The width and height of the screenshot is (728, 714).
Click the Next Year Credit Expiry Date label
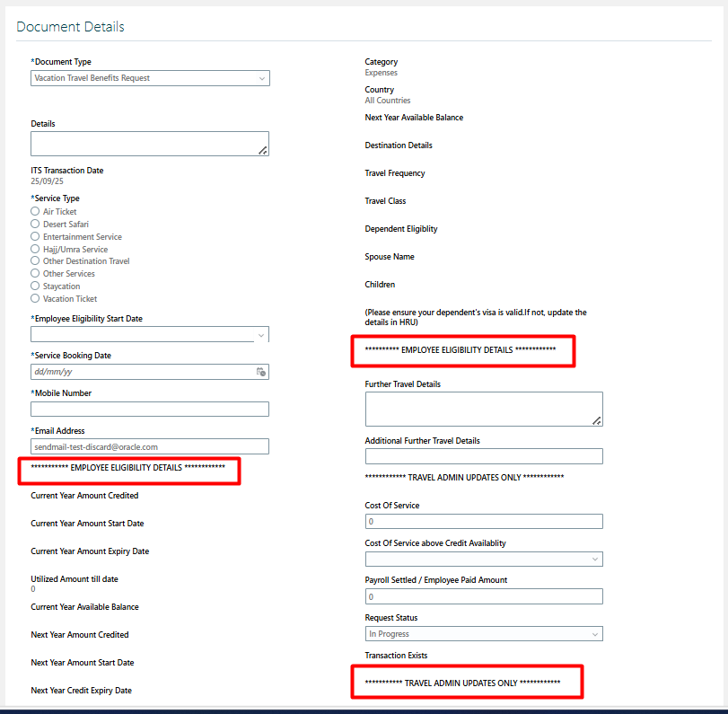click(82, 691)
